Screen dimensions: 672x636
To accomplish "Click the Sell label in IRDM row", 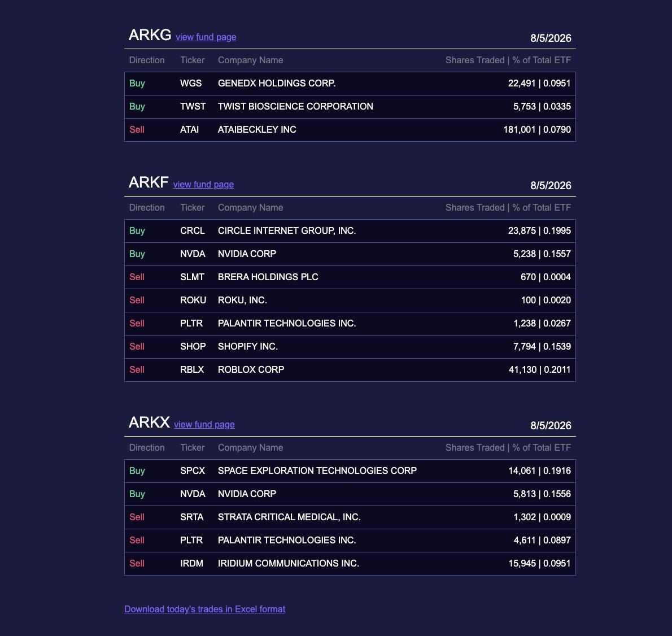I will click(x=137, y=563).
